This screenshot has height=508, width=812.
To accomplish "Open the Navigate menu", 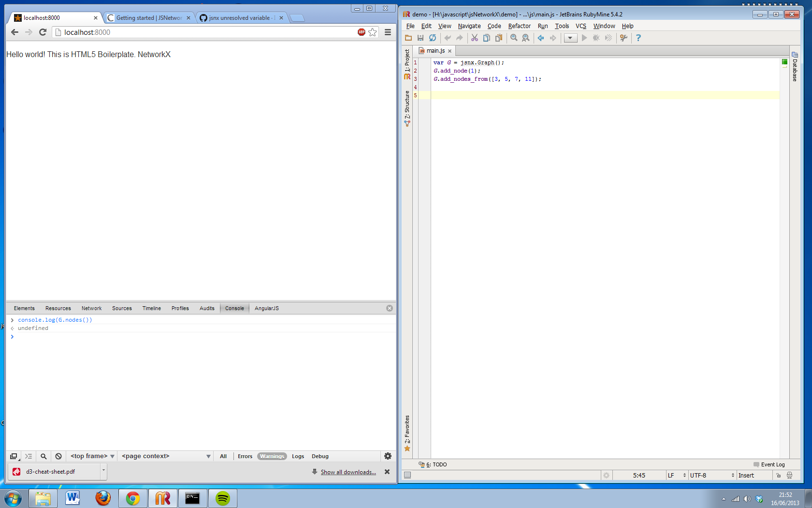I will click(469, 26).
